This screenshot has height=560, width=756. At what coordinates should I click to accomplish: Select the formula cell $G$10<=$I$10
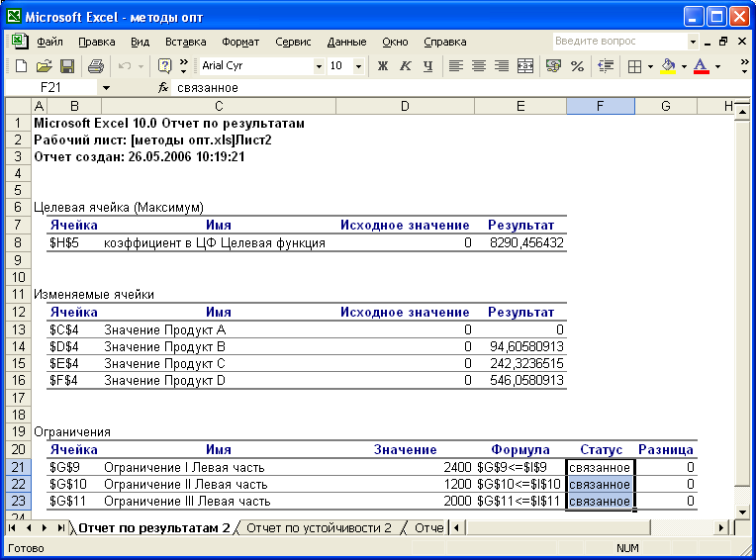point(520,484)
